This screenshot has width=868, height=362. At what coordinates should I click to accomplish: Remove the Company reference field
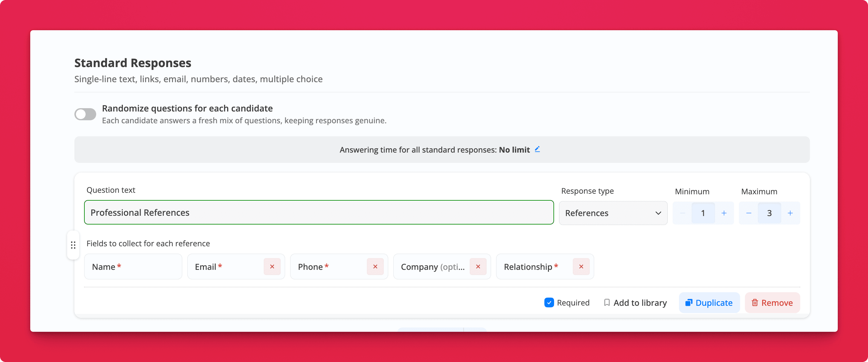point(478,267)
